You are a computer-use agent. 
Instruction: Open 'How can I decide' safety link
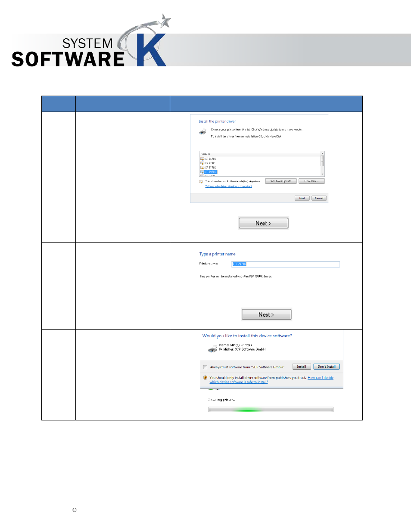[320, 378]
